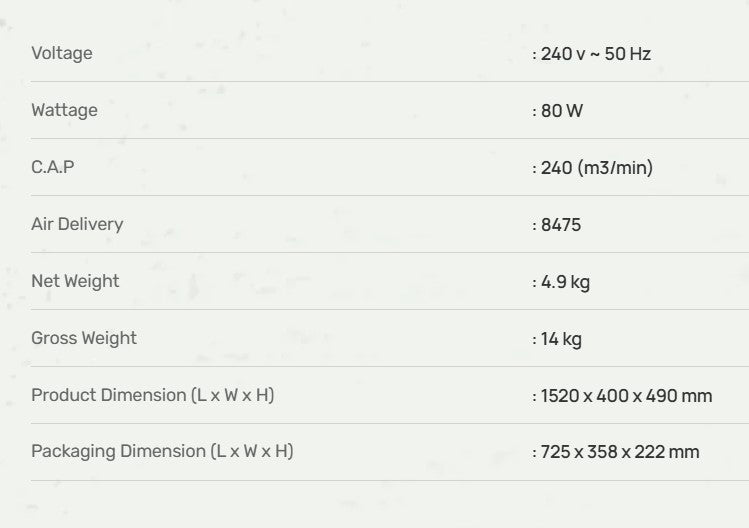Screen dimensions: 749x528
Task: Select the 725 x 358 x 222 mm value
Action: coord(620,452)
